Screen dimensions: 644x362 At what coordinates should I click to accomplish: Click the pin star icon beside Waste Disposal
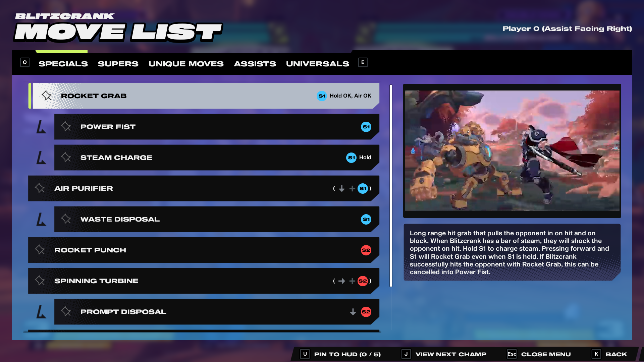click(66, 219)
